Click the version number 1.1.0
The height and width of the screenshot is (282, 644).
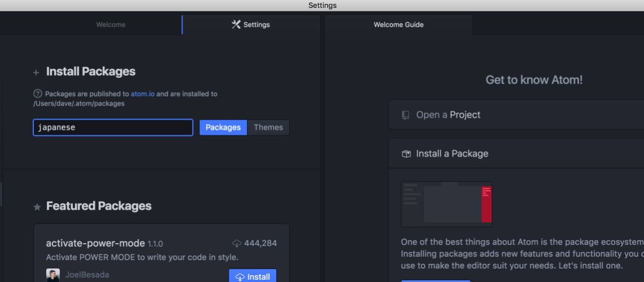tap(155, 244)
